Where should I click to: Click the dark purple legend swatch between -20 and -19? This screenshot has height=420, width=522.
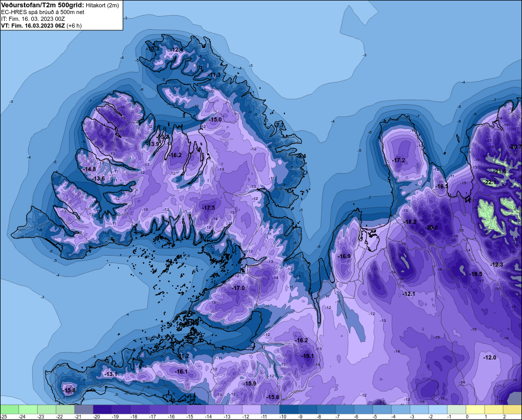102,409
